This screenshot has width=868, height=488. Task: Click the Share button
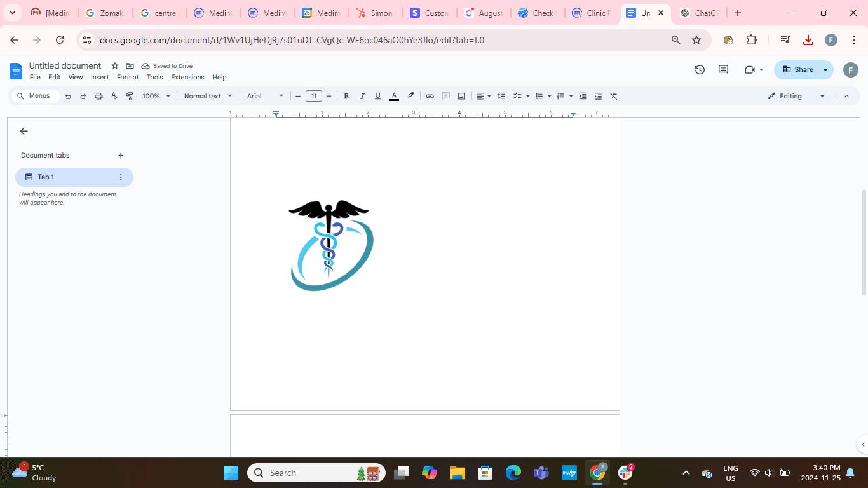797,70
